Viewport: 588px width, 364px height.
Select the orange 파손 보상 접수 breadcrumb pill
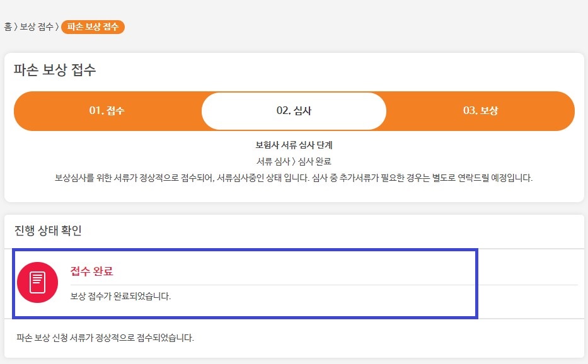click(93, 26)
